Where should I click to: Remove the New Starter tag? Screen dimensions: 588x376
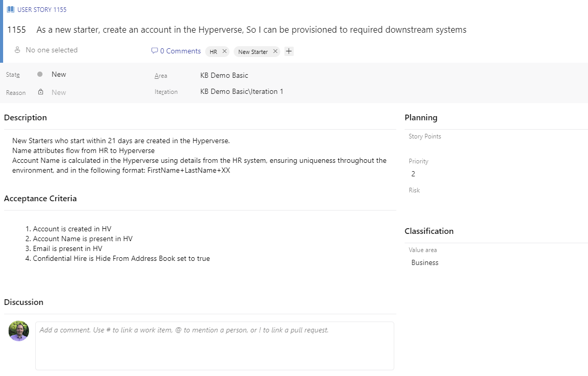(x=275, y=51)
